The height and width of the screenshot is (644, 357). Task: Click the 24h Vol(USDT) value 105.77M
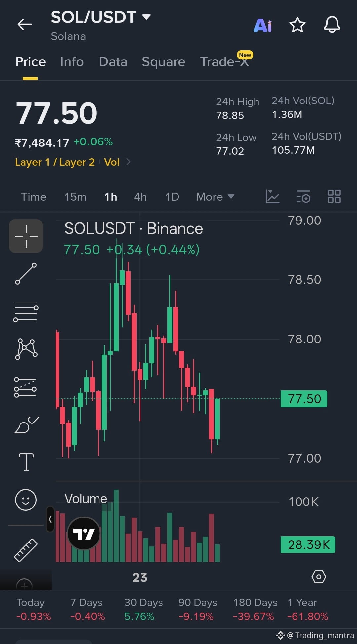293,150
